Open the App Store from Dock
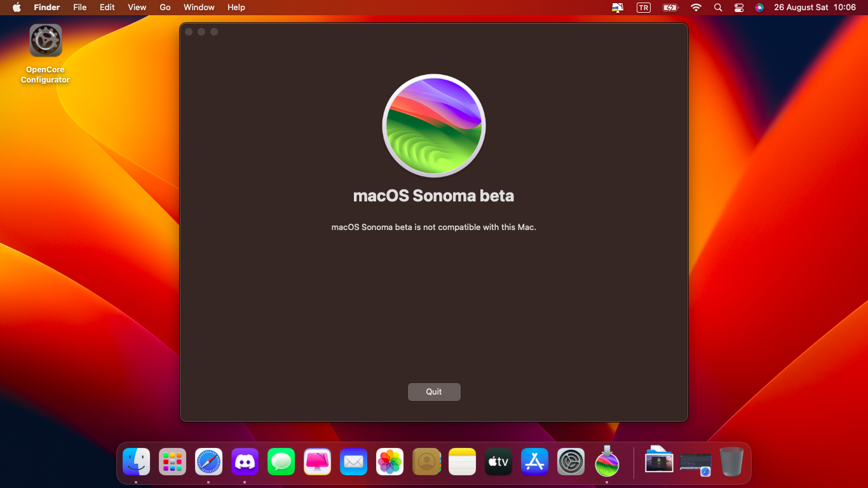 (x=534, y=462)
